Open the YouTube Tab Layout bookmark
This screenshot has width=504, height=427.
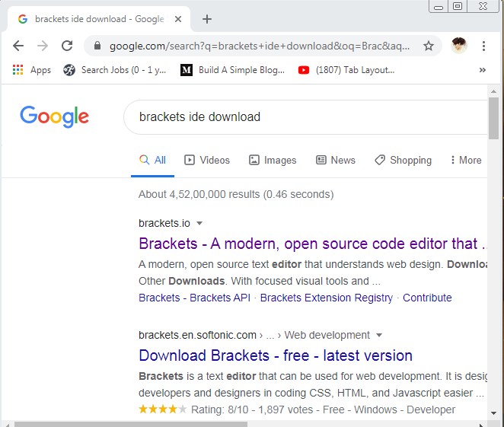tap(346, 70)
